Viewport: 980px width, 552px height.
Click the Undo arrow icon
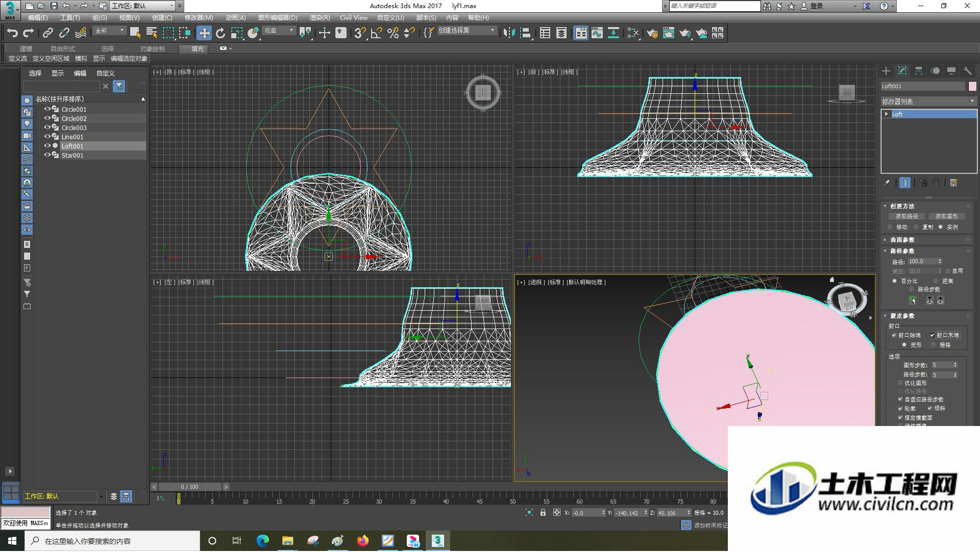(x=12, y=33)
